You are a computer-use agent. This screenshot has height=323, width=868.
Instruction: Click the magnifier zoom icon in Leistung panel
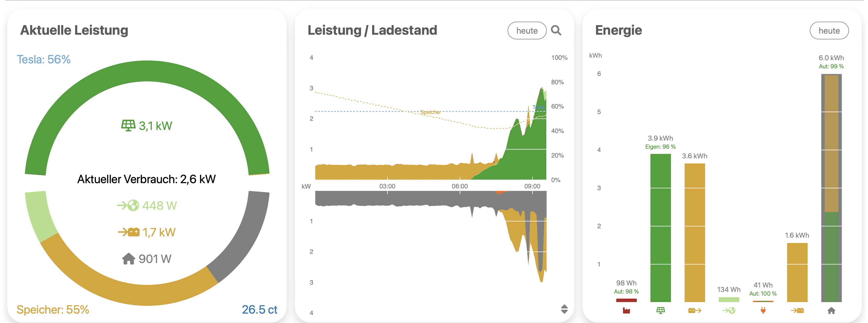pyautogui.click(x=556, y=31)
